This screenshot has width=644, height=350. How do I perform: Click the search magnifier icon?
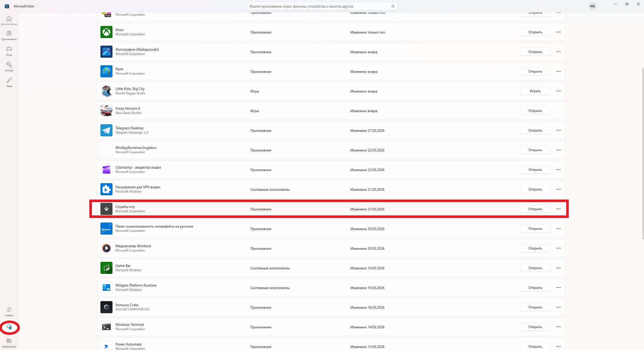coord(393,6)
